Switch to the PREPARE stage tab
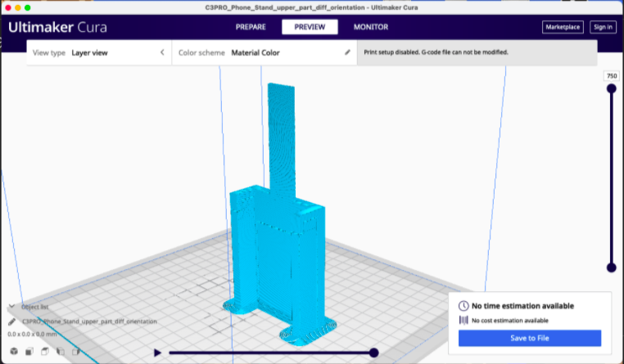The width and height of the screenshot is (624, 364). pyautogui.click(x=251, y=27)
